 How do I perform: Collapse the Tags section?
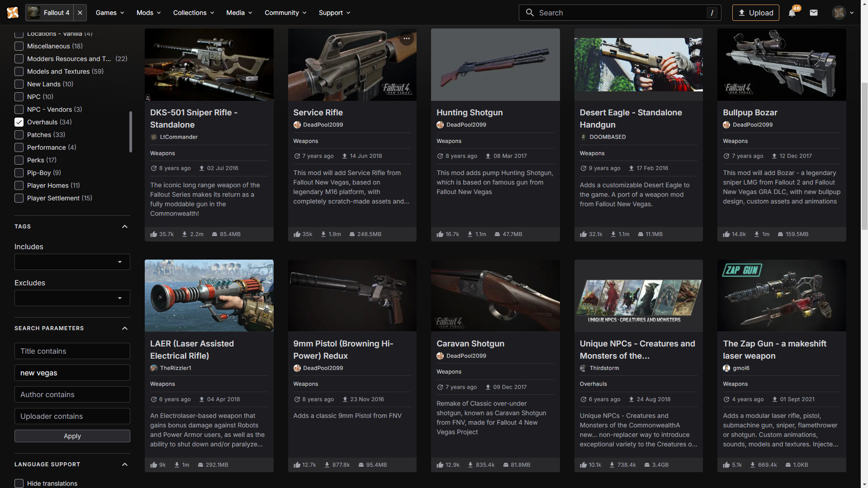pyautogui.click(x=125, y=227)
